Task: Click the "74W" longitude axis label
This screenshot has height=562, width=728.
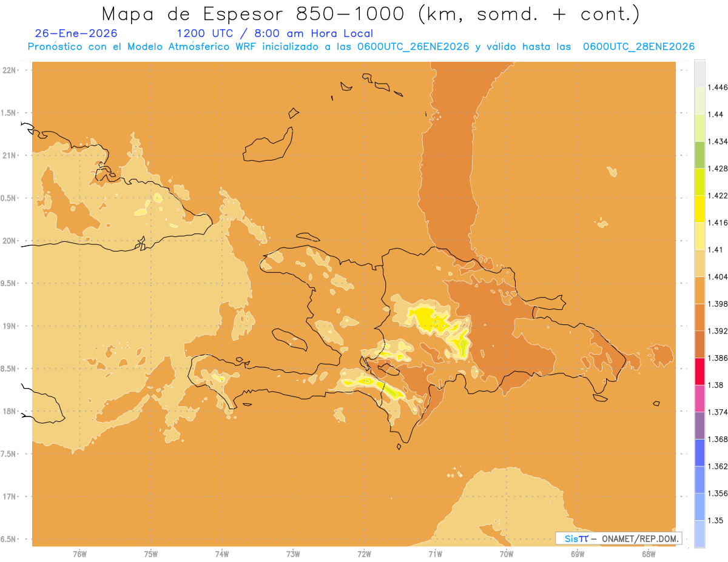Action: pos(222,554)
